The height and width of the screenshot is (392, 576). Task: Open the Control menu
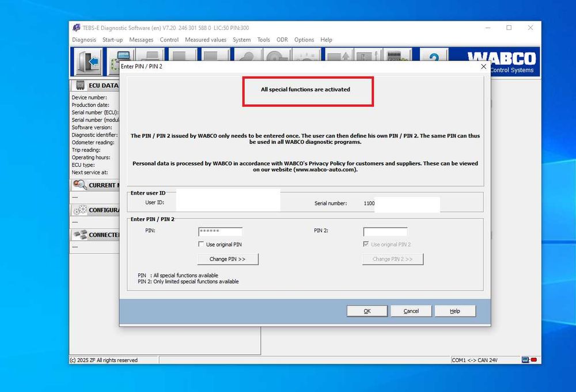tap(169, 40)
